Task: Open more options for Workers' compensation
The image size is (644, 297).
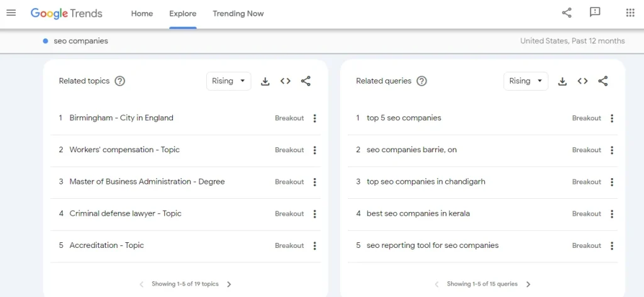Action: pyautogui.click(x=314, y=150)
